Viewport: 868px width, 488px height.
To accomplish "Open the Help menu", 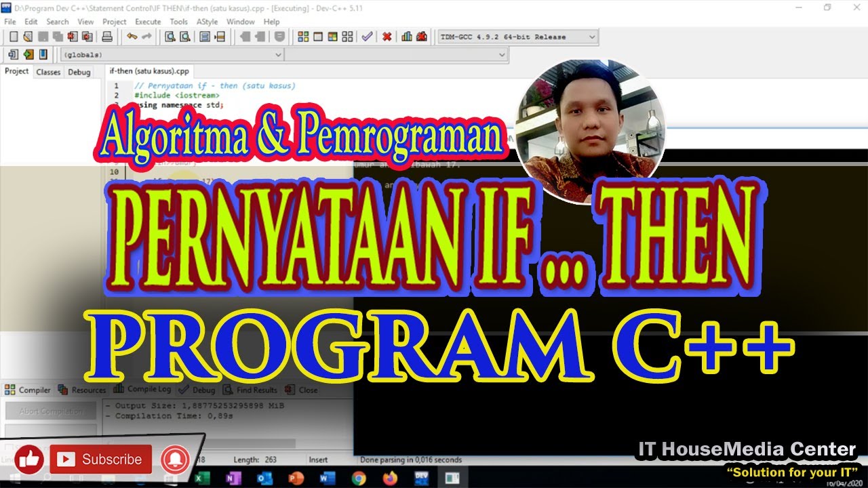I will point(272,22).
